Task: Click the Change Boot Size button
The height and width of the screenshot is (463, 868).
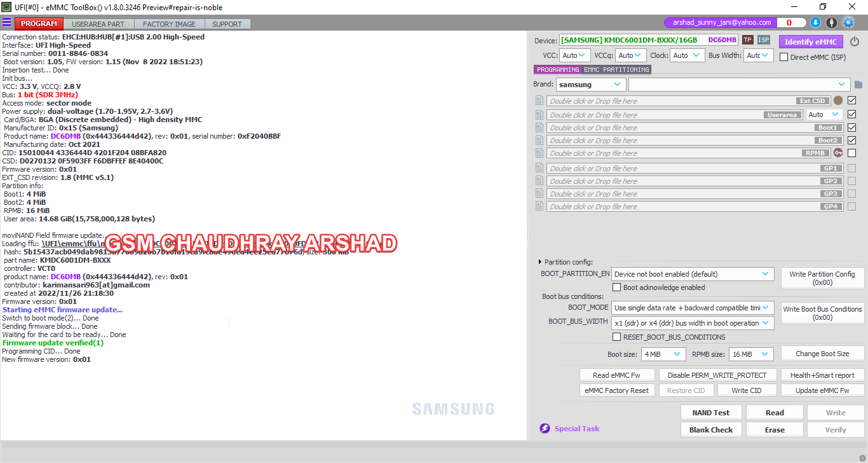Action: 822,354
